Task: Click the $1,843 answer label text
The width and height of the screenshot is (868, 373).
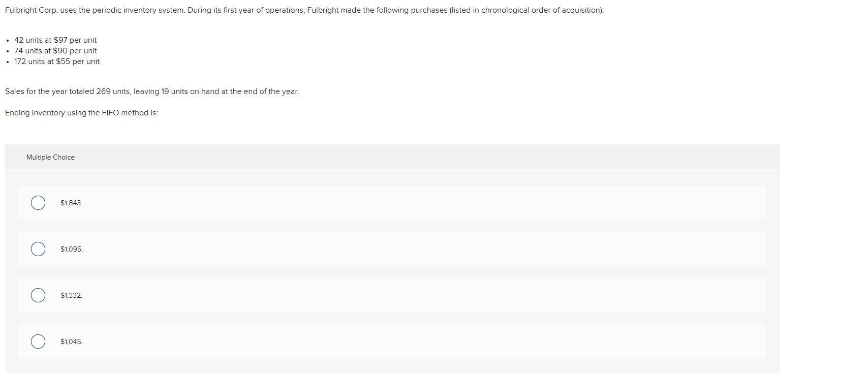Action: coord(71,202)
